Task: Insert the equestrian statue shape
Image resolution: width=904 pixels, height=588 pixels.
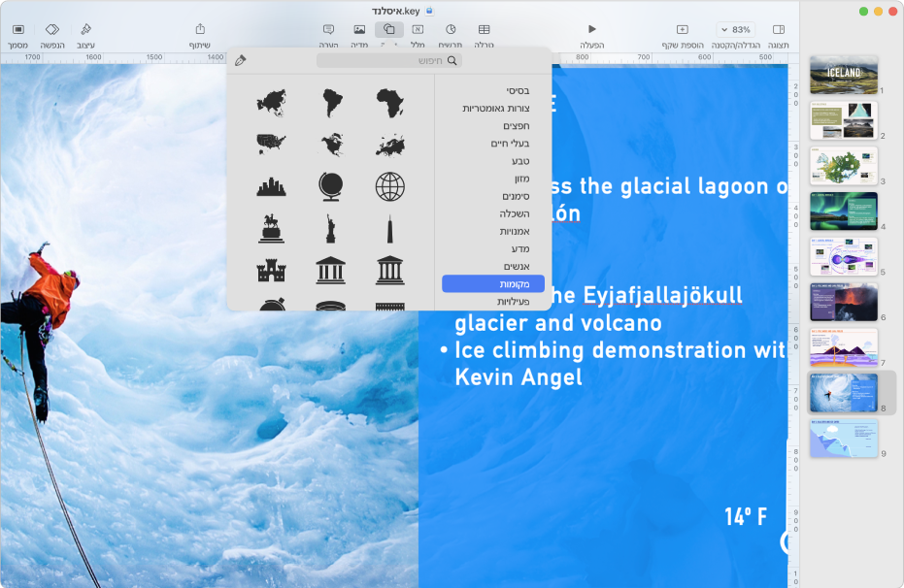Action: (x=271, y=228)
